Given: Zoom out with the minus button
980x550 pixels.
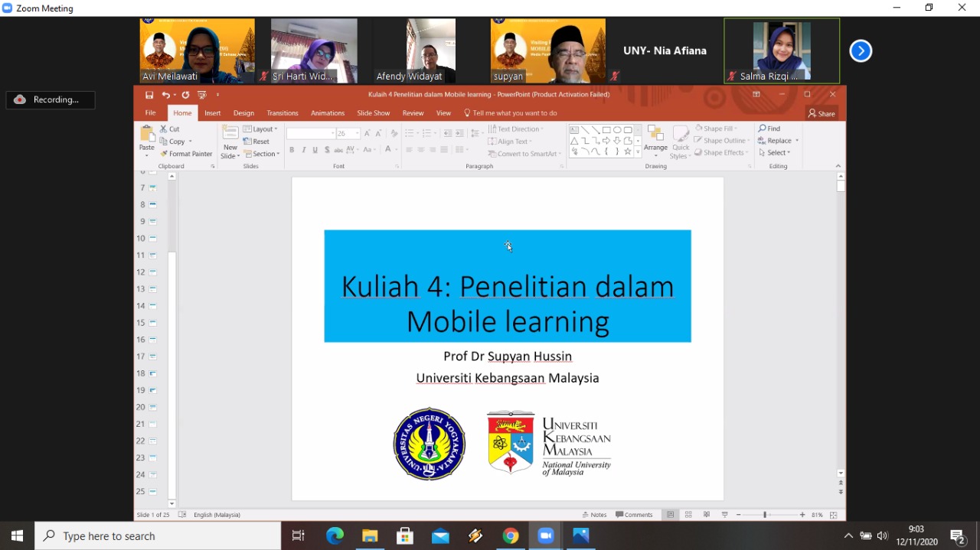Looking at the screenshot, I should click(x=739, y=515).
